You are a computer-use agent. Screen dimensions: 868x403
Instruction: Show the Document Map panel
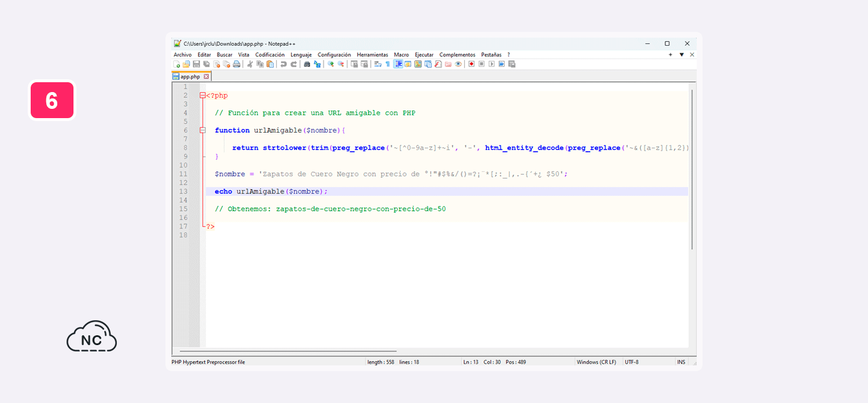pyautogui.click(x=417, y=64)
